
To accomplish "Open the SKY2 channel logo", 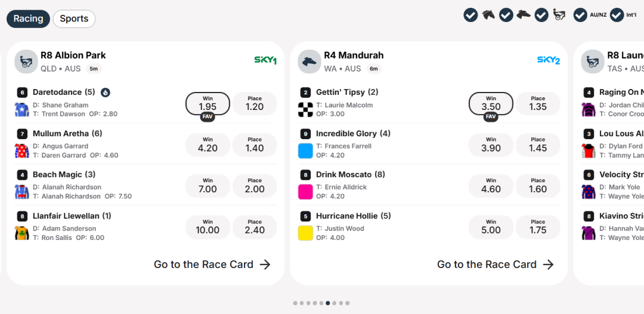I will coord(549,61).
